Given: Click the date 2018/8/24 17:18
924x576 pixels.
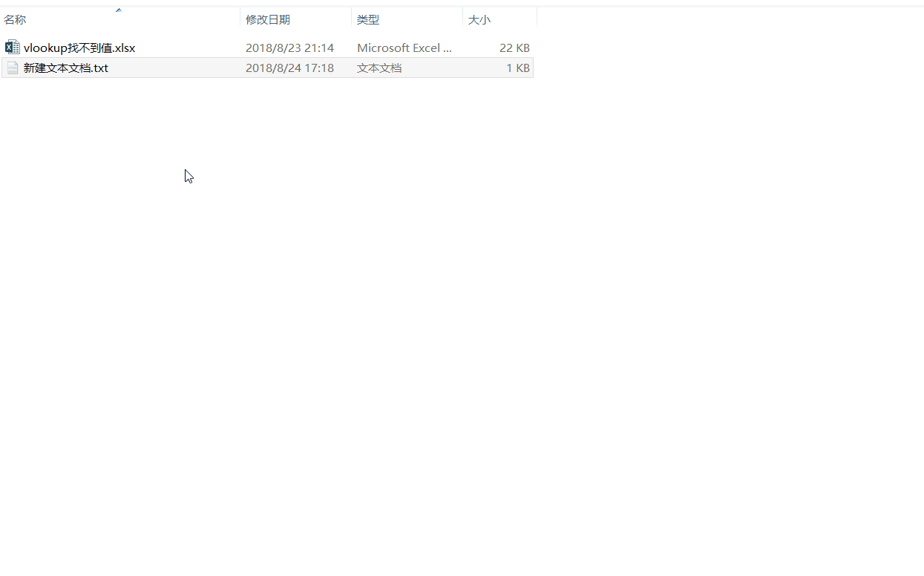Looking at the screenshot, I should (289, 68).
